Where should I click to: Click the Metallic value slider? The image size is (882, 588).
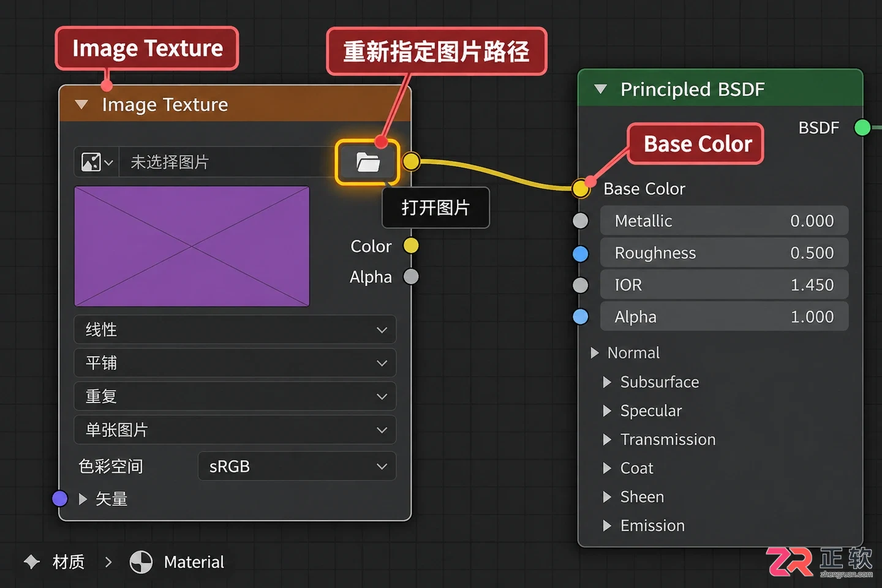pyautogui.click(x=724, y=221)
